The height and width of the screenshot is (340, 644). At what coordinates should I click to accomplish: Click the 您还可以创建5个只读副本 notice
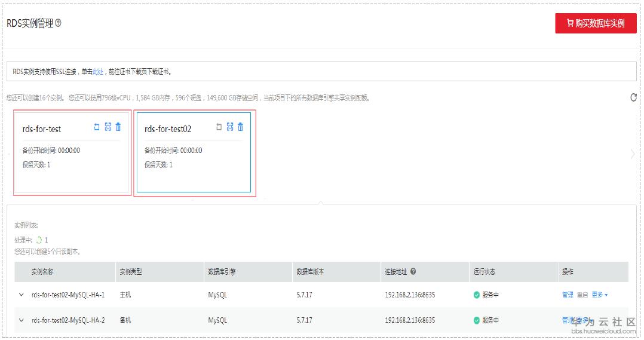tap(47, 252)
